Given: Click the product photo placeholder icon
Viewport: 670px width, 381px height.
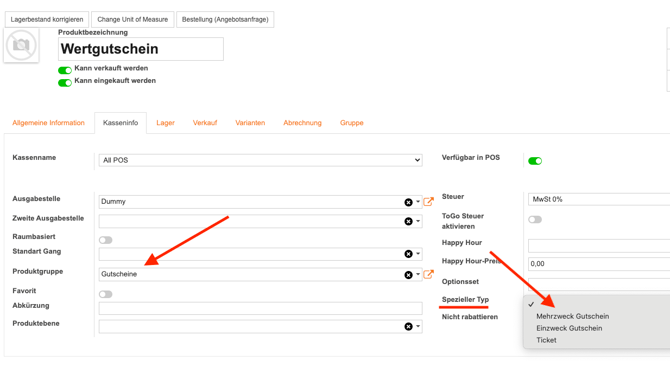Looking at the screenshot, I should tap(21, 45).
